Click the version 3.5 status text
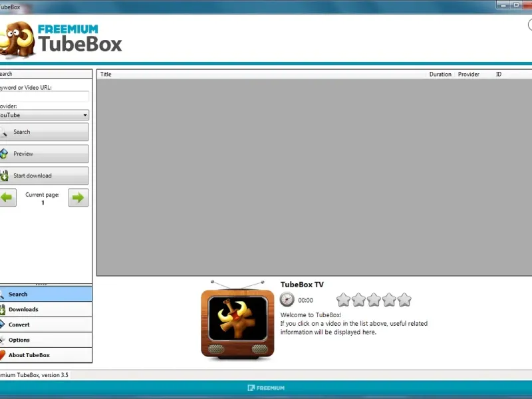Image resolution: width=532 pixels, height=399 pixels. point(34,375)
